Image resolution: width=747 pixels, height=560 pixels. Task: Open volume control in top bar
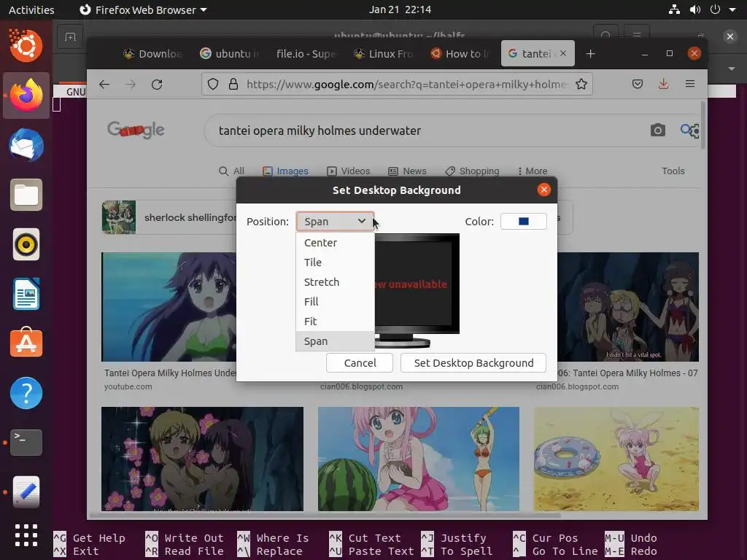[x=695, y=9]
